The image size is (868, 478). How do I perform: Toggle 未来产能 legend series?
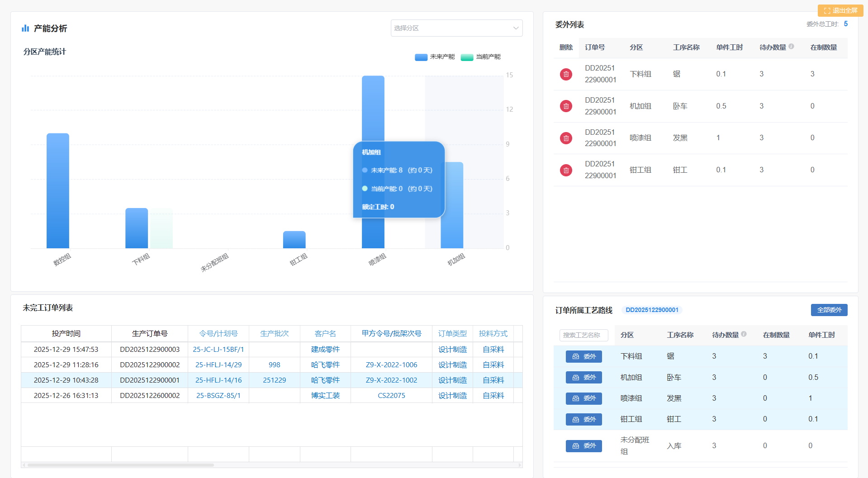(435, 57)
